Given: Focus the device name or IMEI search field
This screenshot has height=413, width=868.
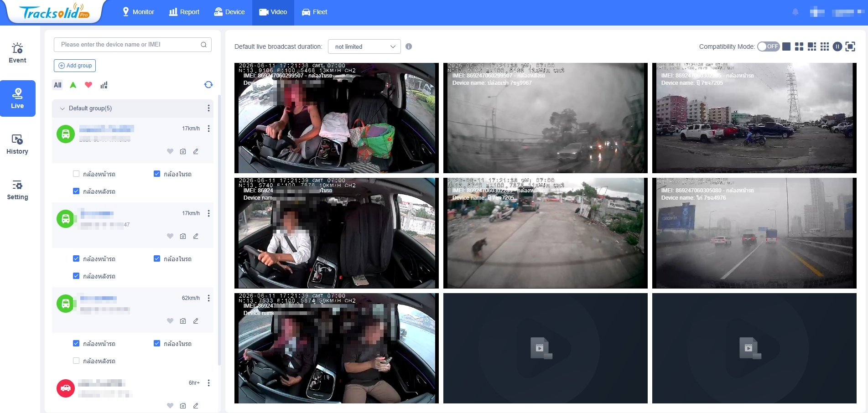Looking at the screenshot, I should click(x=133, y=45).
